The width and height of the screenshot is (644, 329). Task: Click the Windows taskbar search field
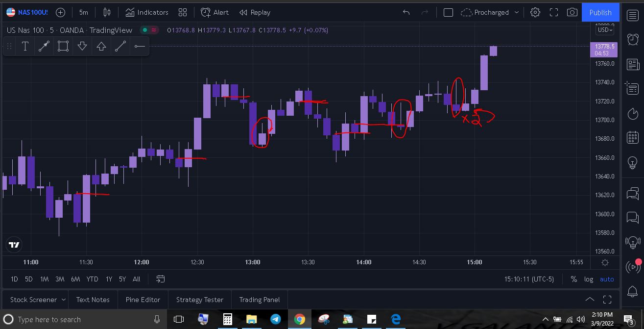tap(83, 320)
